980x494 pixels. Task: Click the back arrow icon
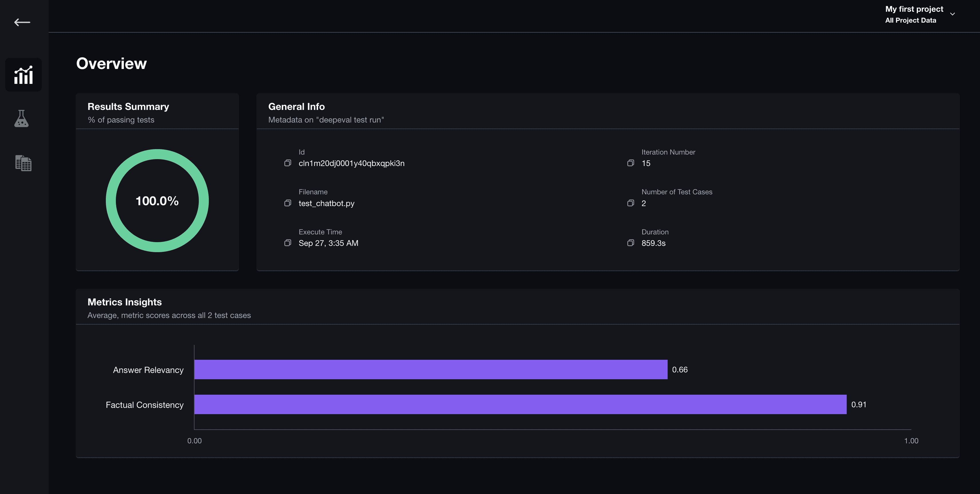point(22,22)
